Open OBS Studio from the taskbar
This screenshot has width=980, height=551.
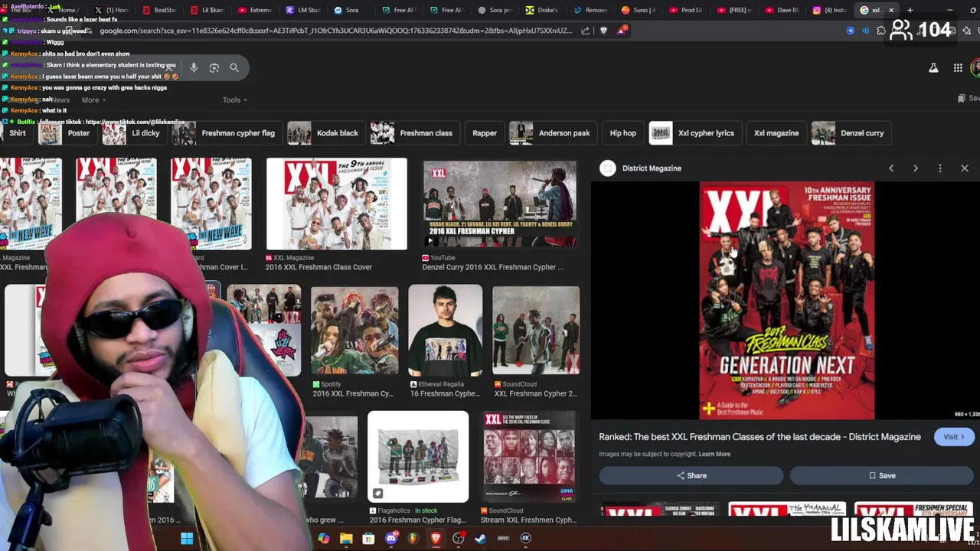click(458, 539)
